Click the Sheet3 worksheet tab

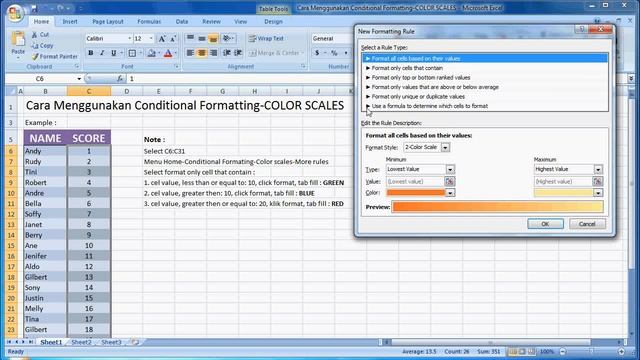[x=111, y=342]
